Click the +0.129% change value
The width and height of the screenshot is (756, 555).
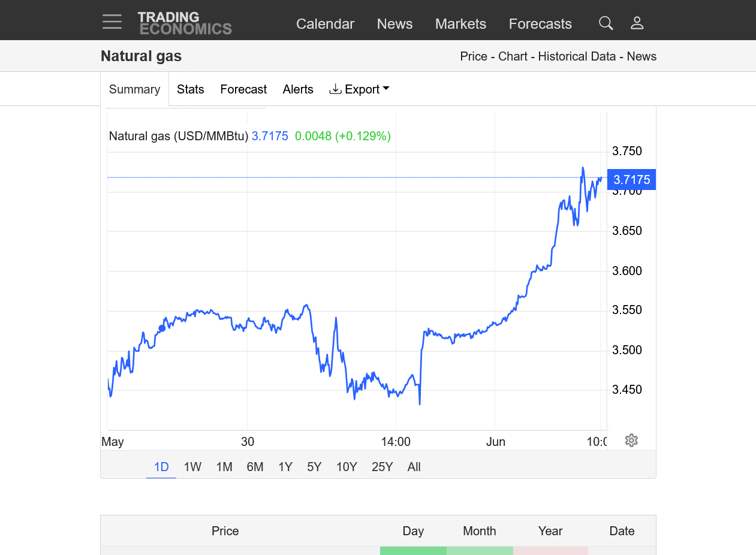point(363,136)
